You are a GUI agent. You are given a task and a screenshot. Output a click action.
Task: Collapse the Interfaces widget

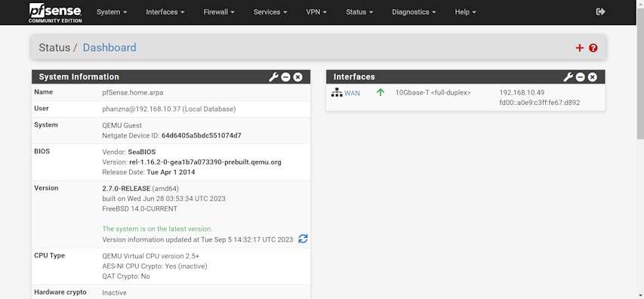pyautogui.click(x=581, y=77)
